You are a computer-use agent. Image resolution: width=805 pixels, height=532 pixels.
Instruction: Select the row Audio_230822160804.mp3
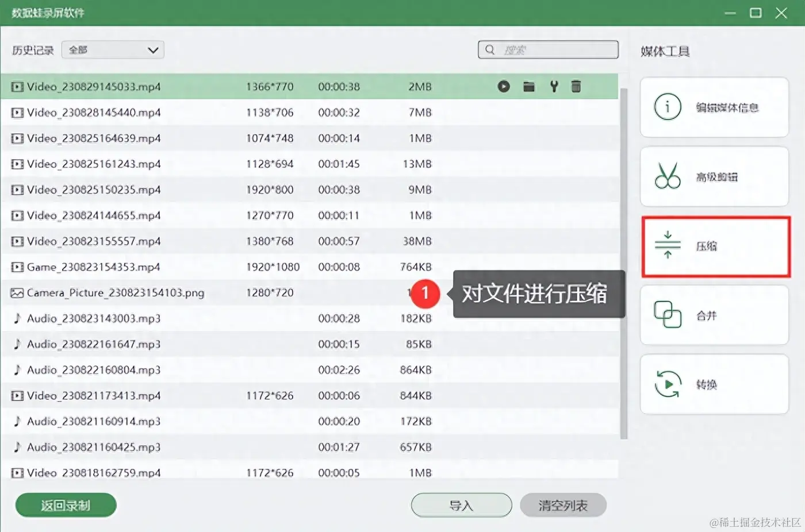coord(309,370)
